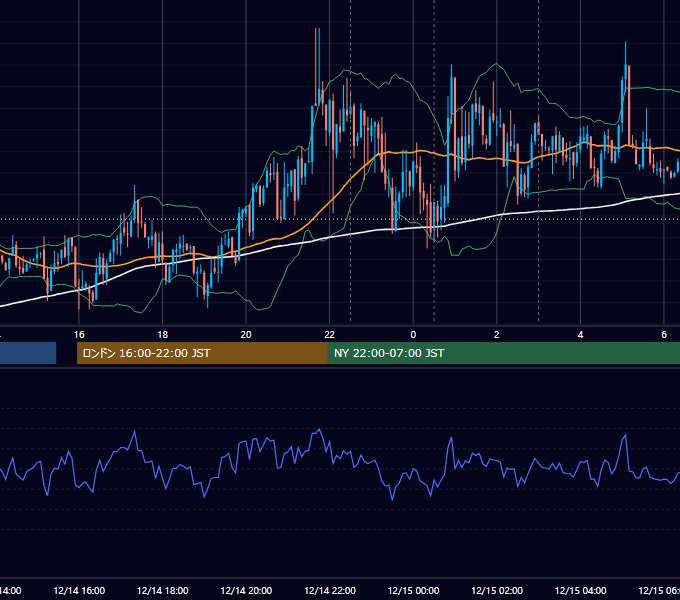
Task: Click the "4" hour label on the price chart axis
Action: coord(580,335)
